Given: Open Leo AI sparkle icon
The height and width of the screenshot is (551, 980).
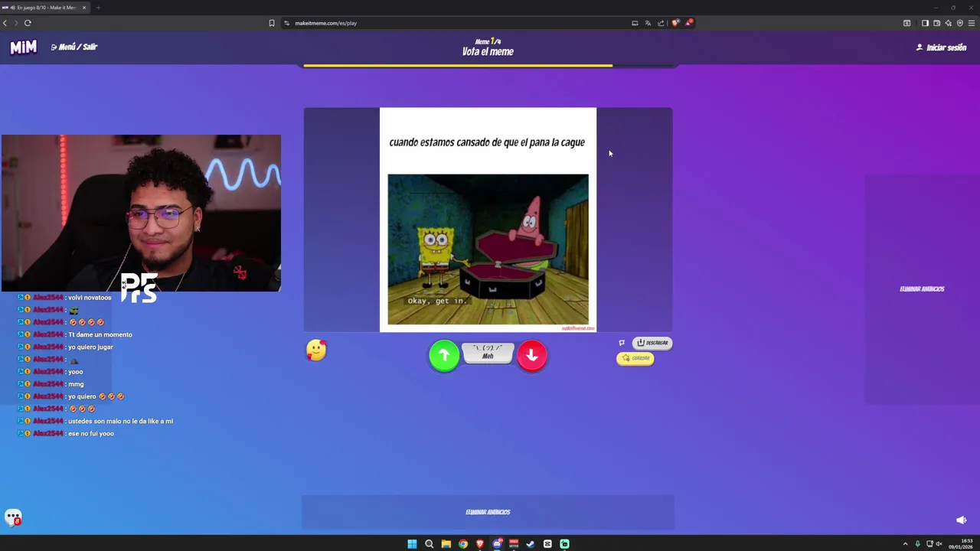Looking at the screenshot, I should [x=948, y=23].
